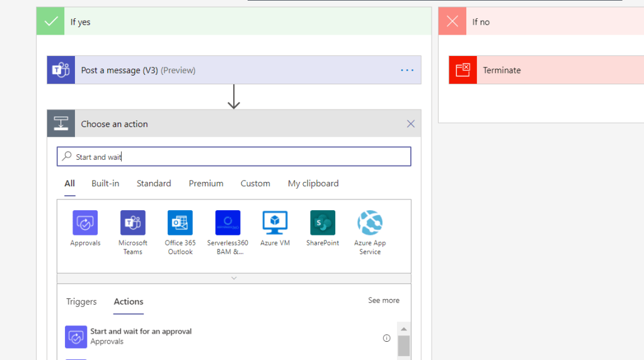Collapse the If yes branch header
Image resolution: width=644 pixels, height=360 pixels.
[x=234, y=22]
